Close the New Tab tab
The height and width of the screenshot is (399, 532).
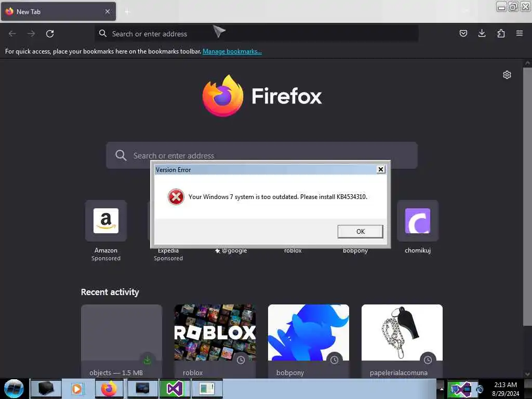[x=108, y=11]
